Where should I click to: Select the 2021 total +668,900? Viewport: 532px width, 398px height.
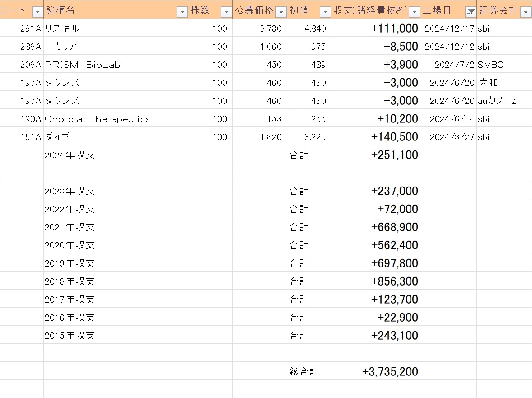coord(376,226)
